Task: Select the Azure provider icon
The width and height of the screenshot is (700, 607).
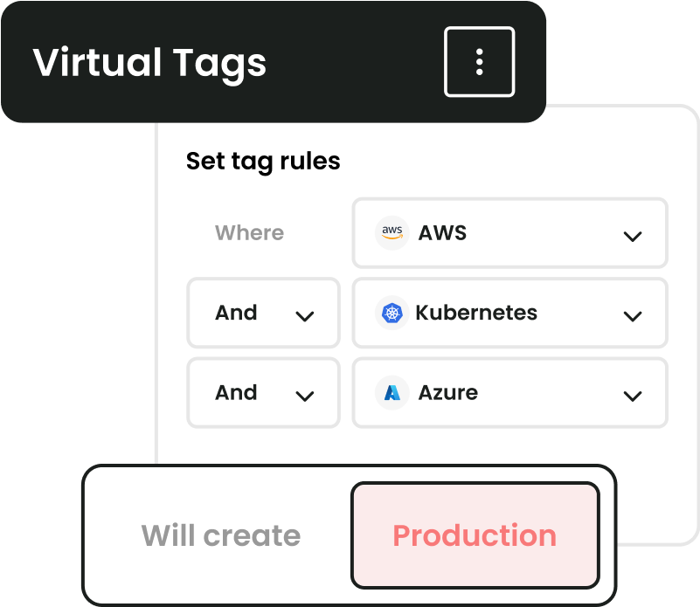Action: point(392,393)
